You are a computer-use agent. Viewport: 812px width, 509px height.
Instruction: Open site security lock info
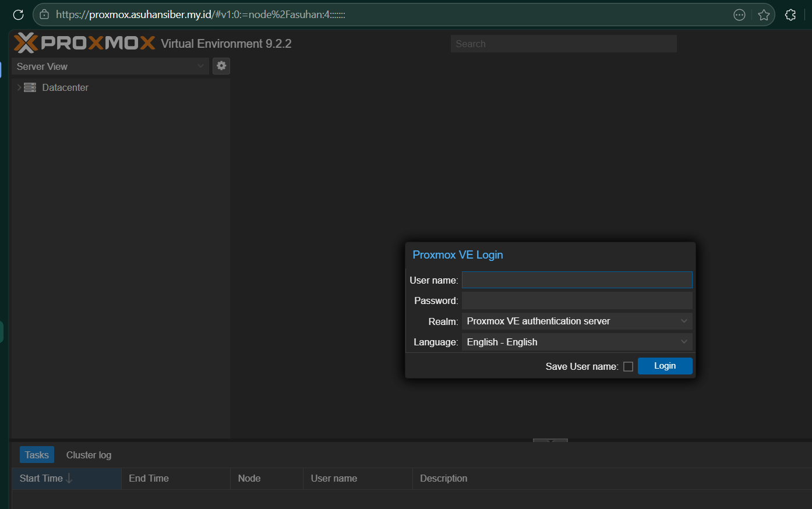(44, 15)
